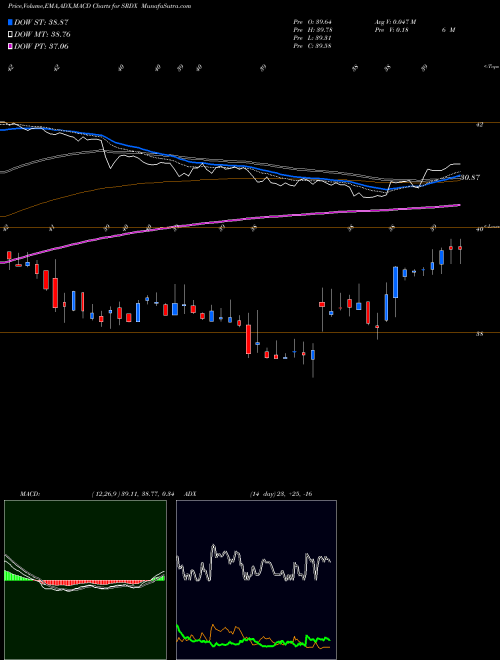This screenshot has width=500, height=660.
Task: Click the large blue candle near the 38 line rally
Action: 396,282
